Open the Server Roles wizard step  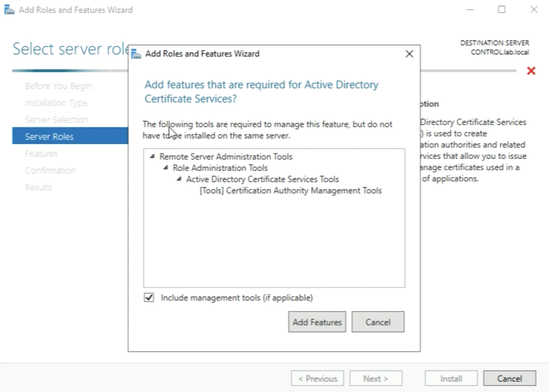[49, 137]
